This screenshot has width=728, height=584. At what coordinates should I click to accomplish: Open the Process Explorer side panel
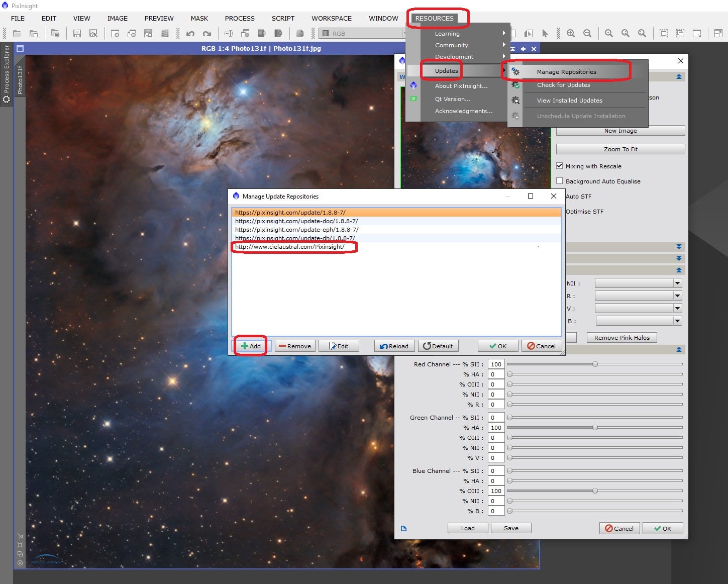(7, 74)
